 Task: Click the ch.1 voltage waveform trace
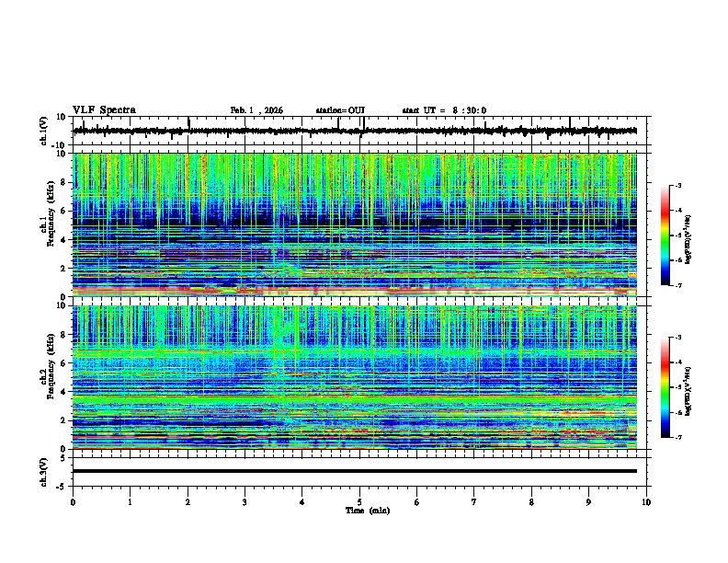coord(355,131)
